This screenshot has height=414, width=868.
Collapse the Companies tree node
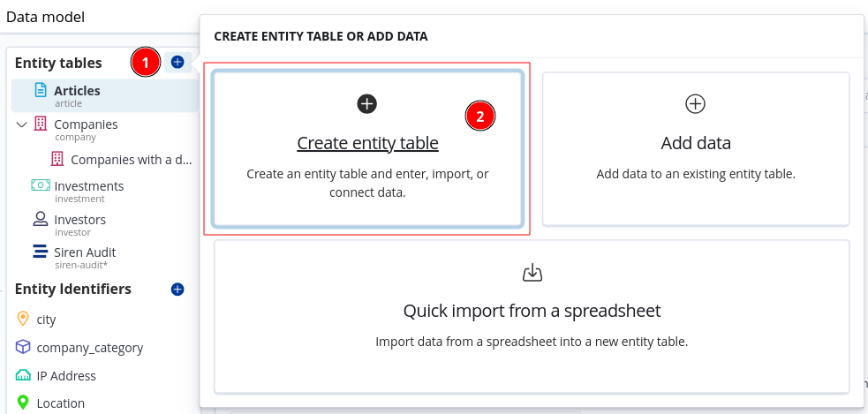pos(22,124)
